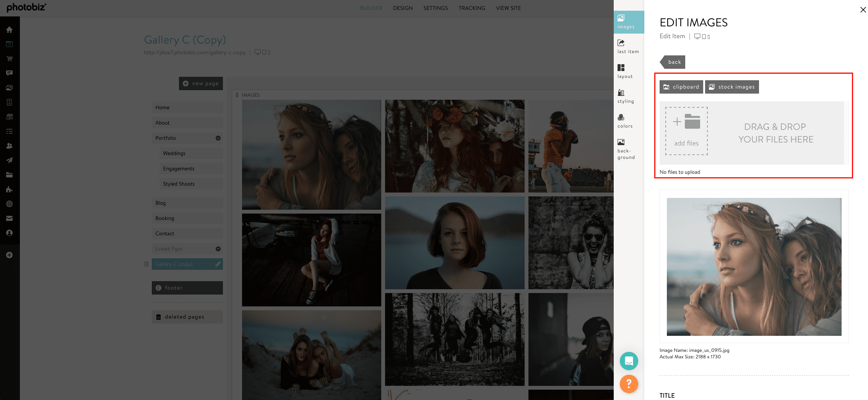
Task: Open the stock images browser
Action: pyautogui.click(x=731, y=87)
